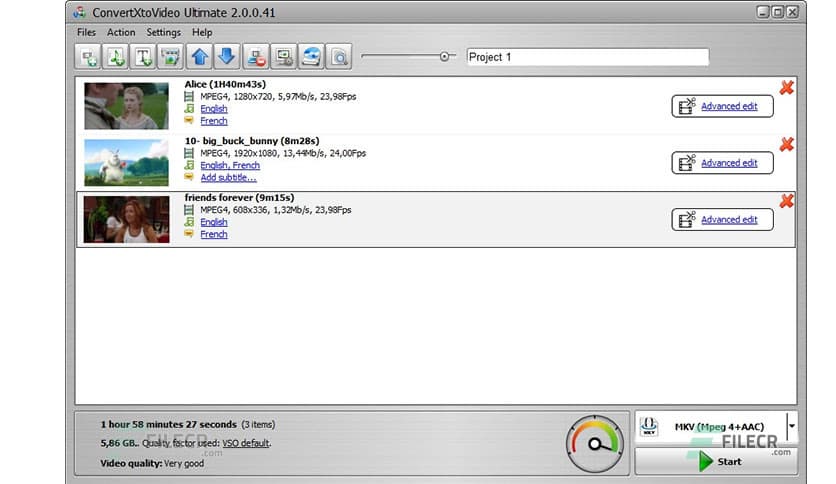Click the preview magnifier toolbar icon
This screenshot has height=484, width=836.
339,57
